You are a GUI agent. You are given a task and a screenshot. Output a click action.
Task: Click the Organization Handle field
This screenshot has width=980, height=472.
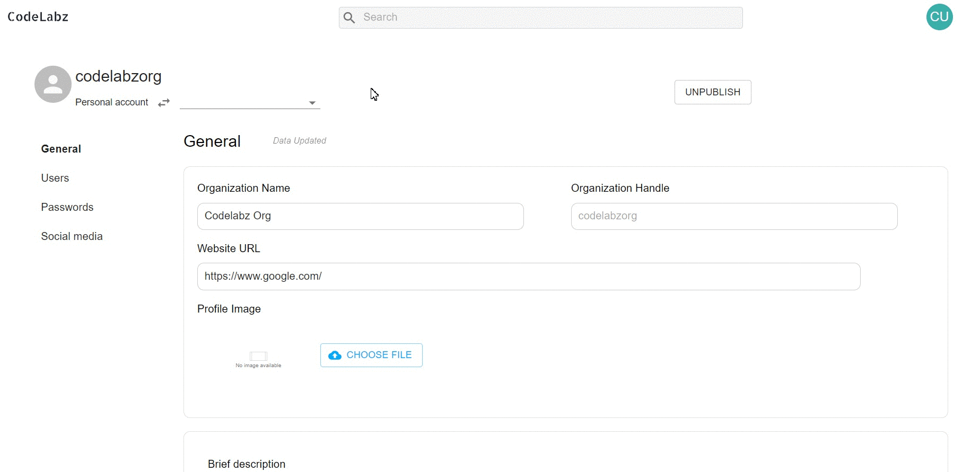click(x=734, y=216)
